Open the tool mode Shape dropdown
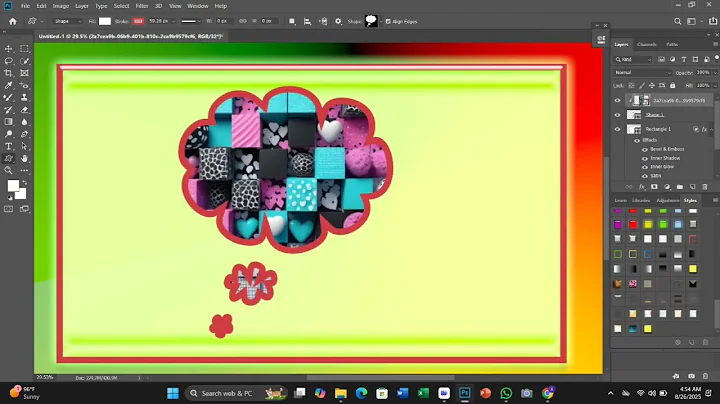The width and height of the screenshot is (720, 404). 67,21
